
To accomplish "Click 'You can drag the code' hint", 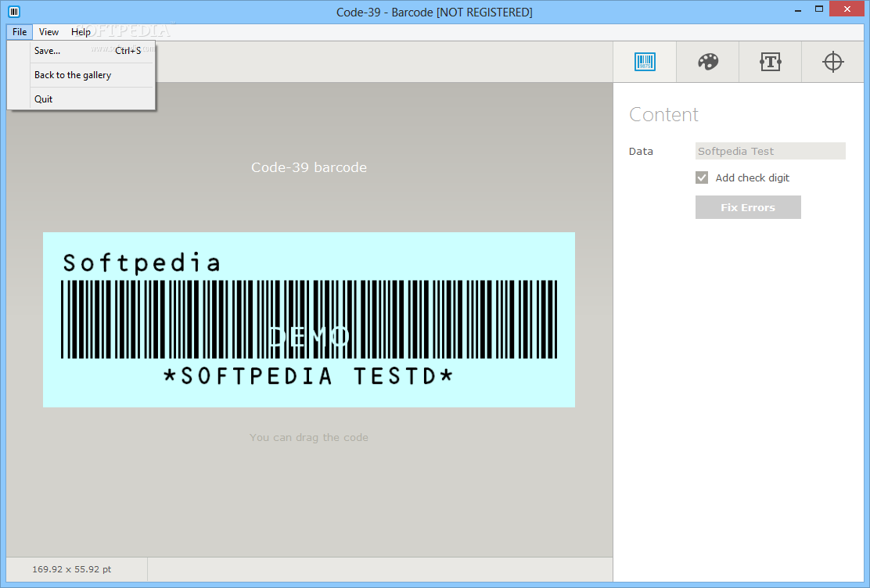I will pos(308,437).
